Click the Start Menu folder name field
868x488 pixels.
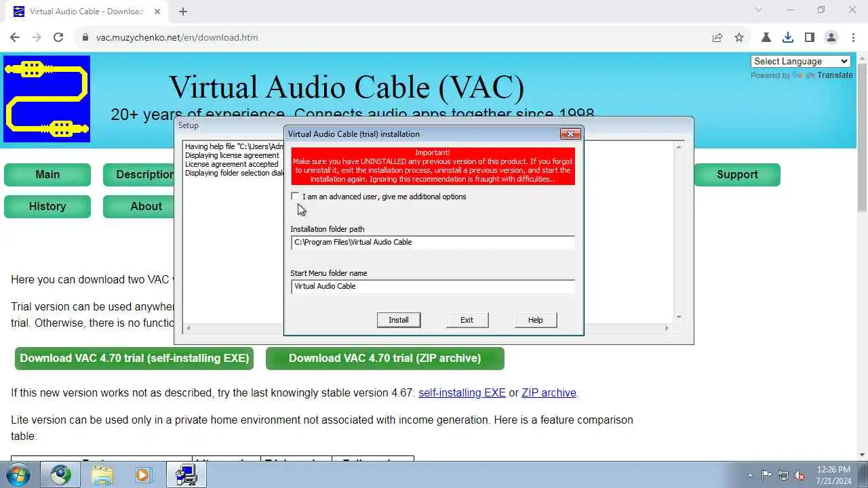[433, 286]
